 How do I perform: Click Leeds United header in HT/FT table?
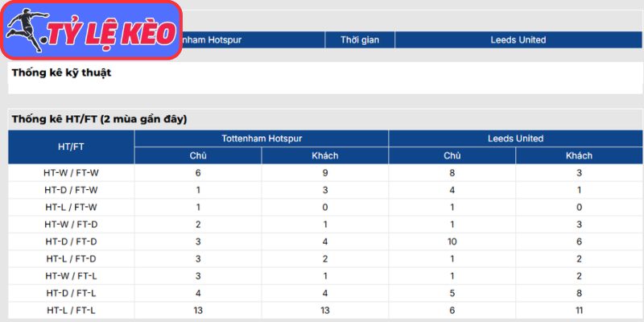point(515,138)
